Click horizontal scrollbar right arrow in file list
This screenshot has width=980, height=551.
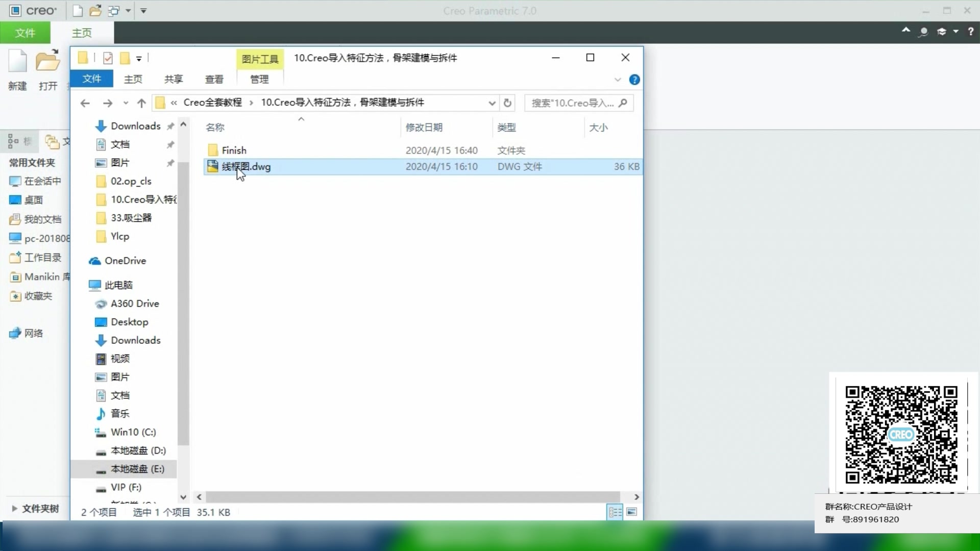636,497
